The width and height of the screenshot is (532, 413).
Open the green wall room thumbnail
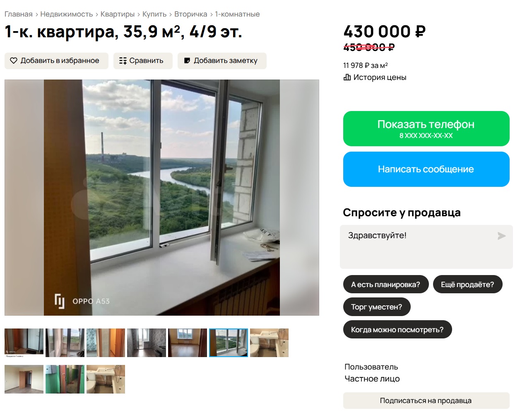click(x=65, y=379)
